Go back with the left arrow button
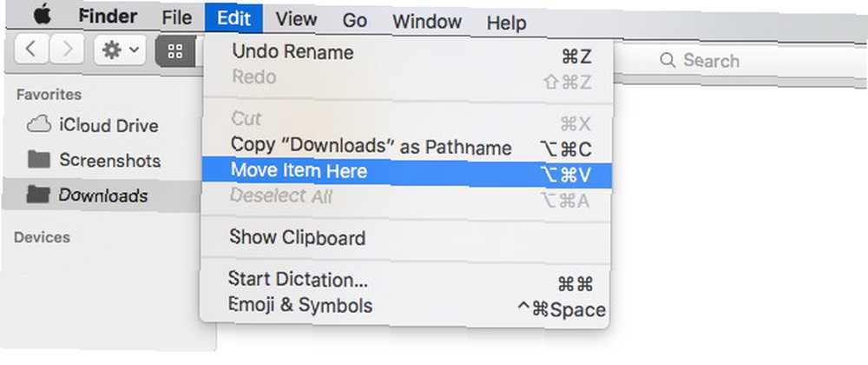The height and width of the screenshot is (365, 868). click(x=31, y=50)
